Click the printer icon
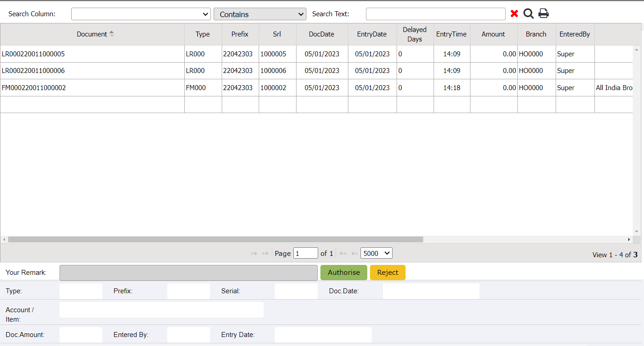Viewport: 644px width, 346px height. (544, 14)
